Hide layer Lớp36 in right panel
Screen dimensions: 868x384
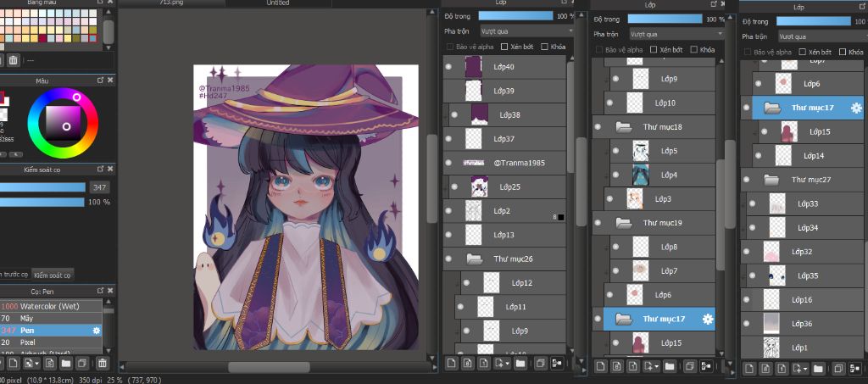746,324
